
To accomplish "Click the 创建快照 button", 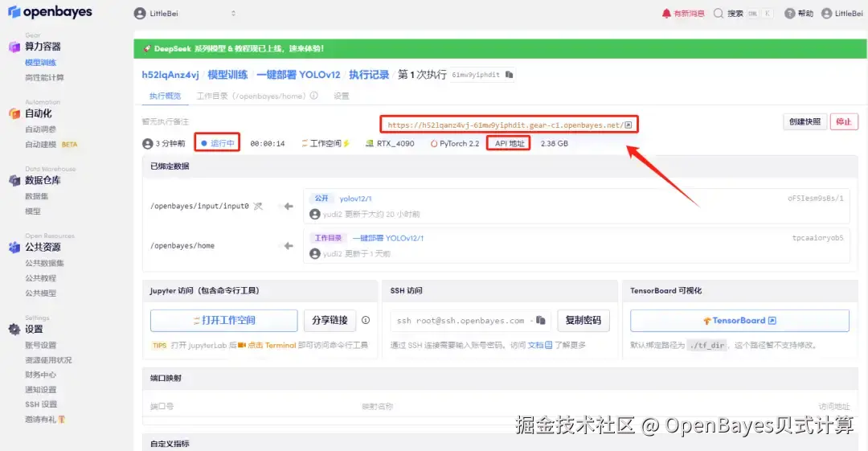I will coord(805,122).
